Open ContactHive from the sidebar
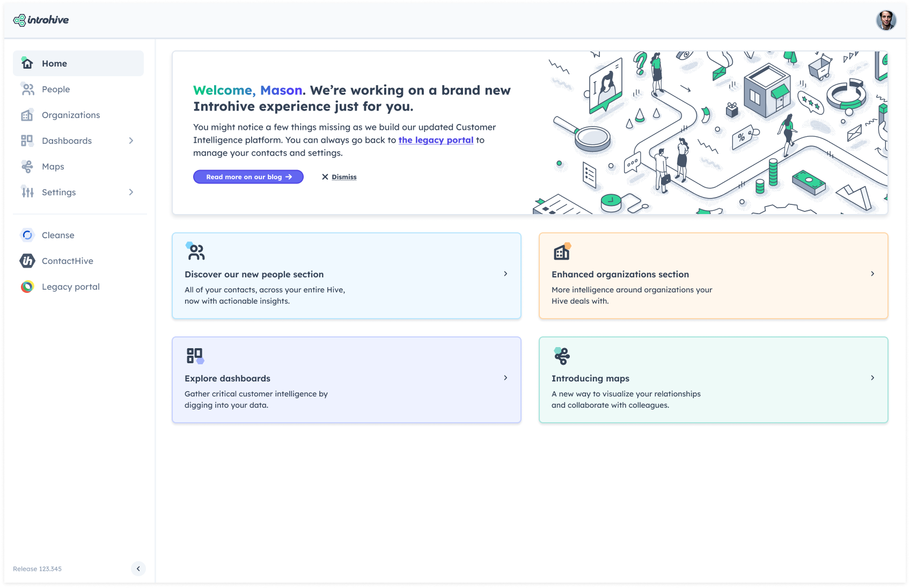The height and width of the screenshot is (588, 910). click(78, 261)
